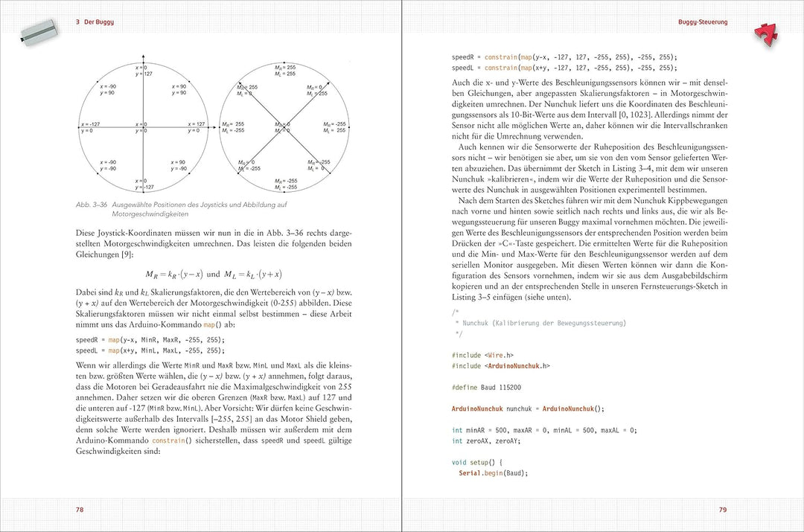
Task: Select right-page line "speedL = constrain(map(x+y..."
Action: coord(564,68)
